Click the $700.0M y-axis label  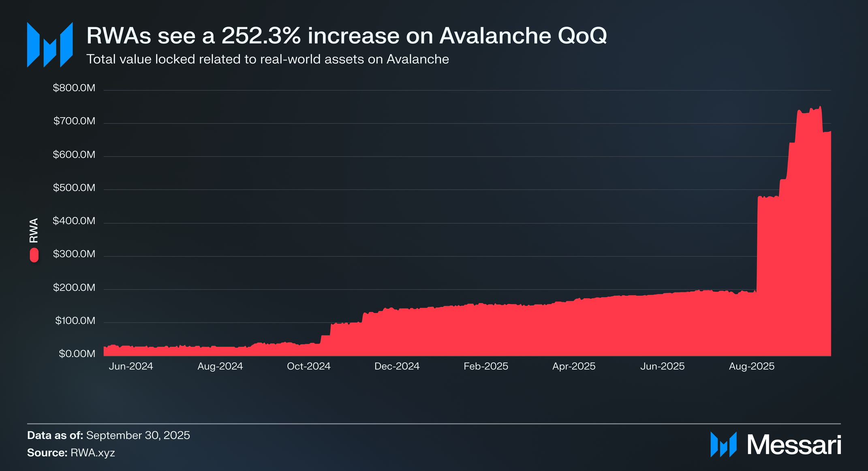pyautogui.click(x=75, y=121)
